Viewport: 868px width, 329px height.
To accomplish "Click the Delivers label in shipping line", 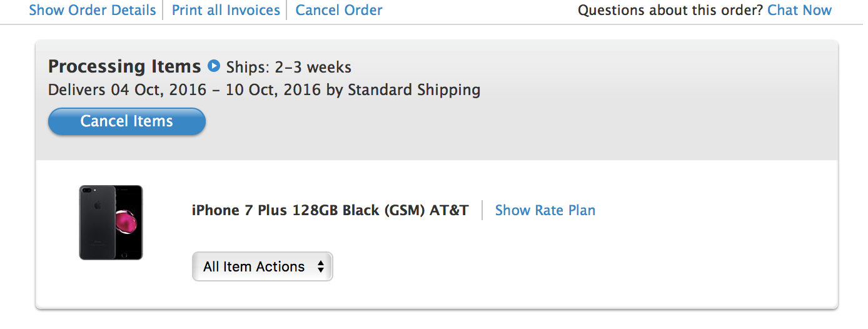I will click(77, 90).
